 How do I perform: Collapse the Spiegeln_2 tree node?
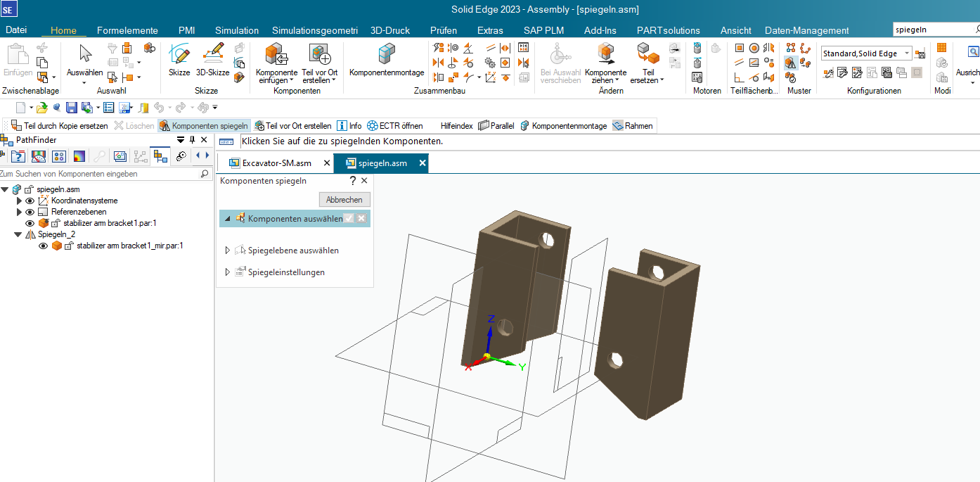18,234
